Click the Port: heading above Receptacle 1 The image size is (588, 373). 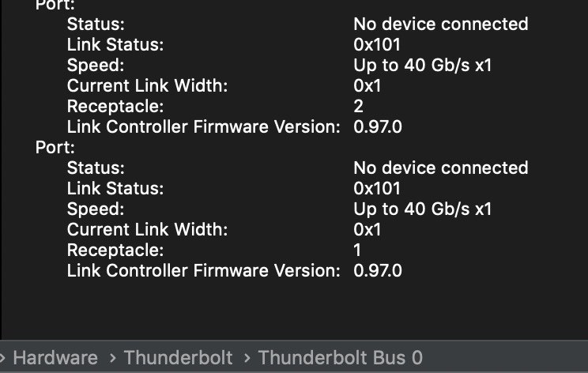point(56,147)
